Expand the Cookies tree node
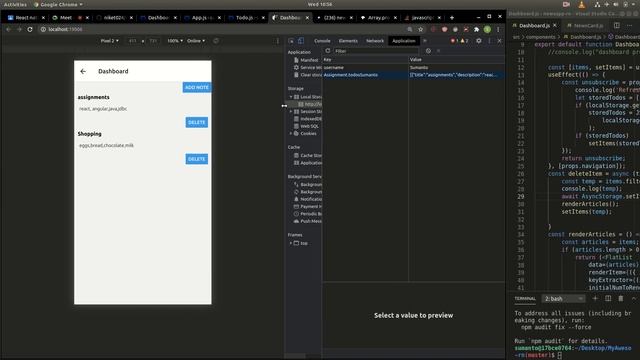Viewport: 640px width, 360px height. point(291,133)
